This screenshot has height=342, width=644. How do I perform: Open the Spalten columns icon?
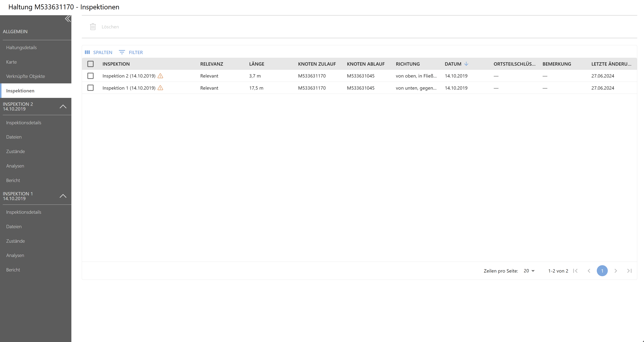coord(87,52)
